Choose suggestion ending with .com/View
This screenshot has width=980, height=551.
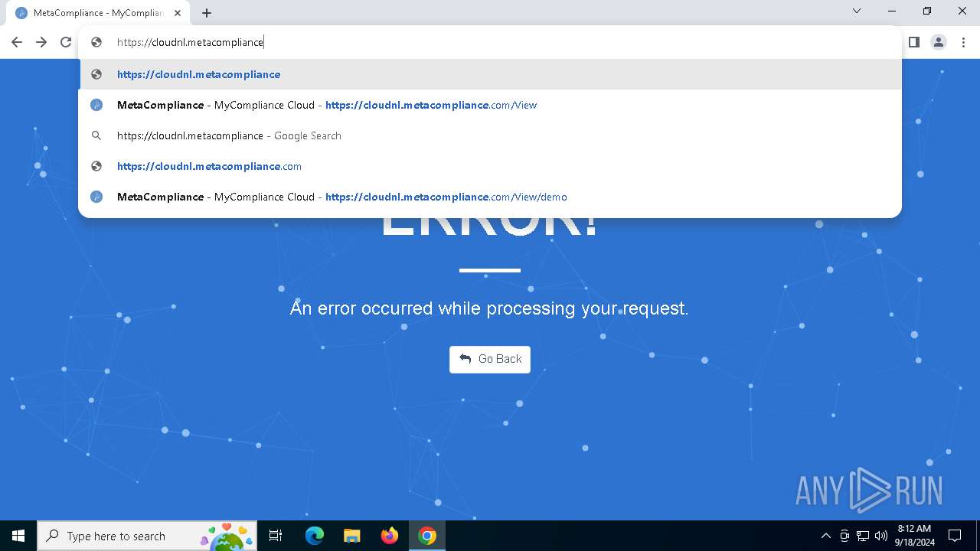[490, 105]
